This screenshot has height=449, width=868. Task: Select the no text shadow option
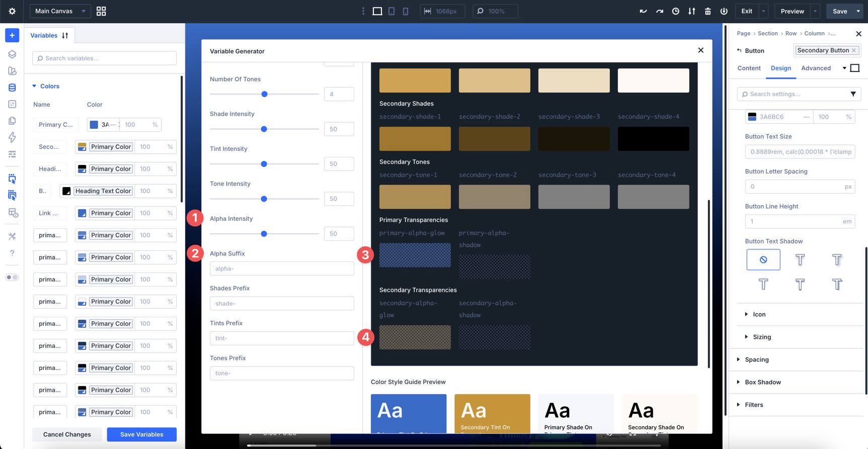[x=763, y=260]
